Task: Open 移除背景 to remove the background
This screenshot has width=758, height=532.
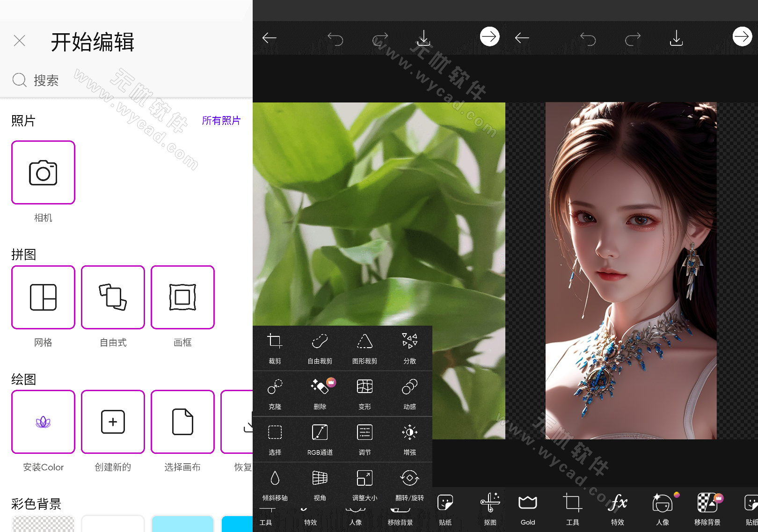Action: 708,510
